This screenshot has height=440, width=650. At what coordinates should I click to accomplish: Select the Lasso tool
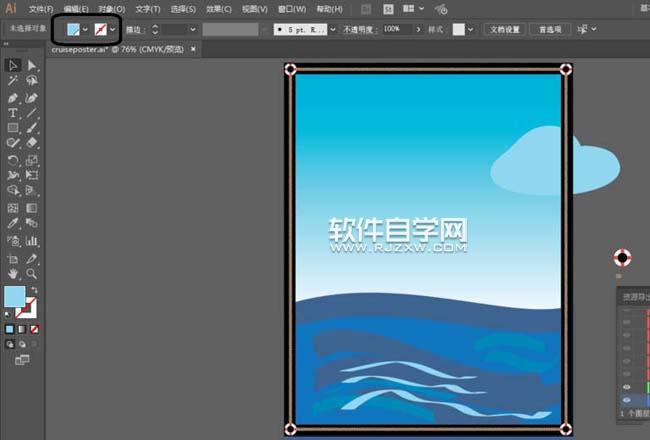[32, 81]
